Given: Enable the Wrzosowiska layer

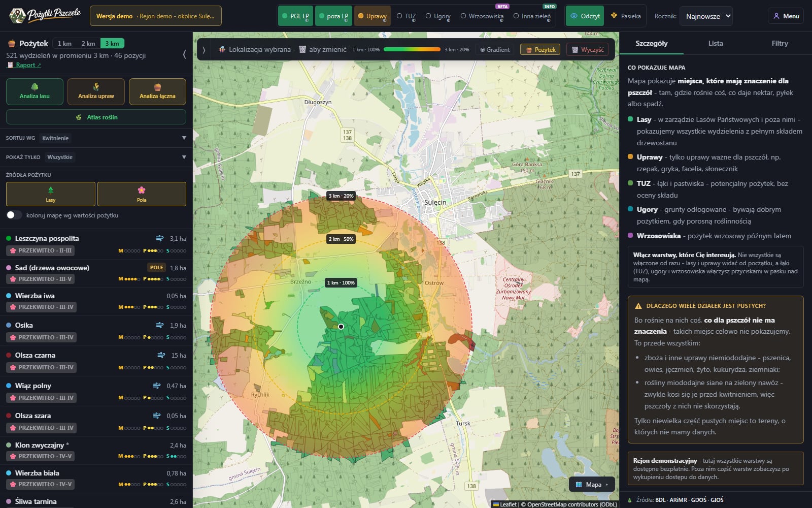Looking at the screenshot, I should click(482, 16).
